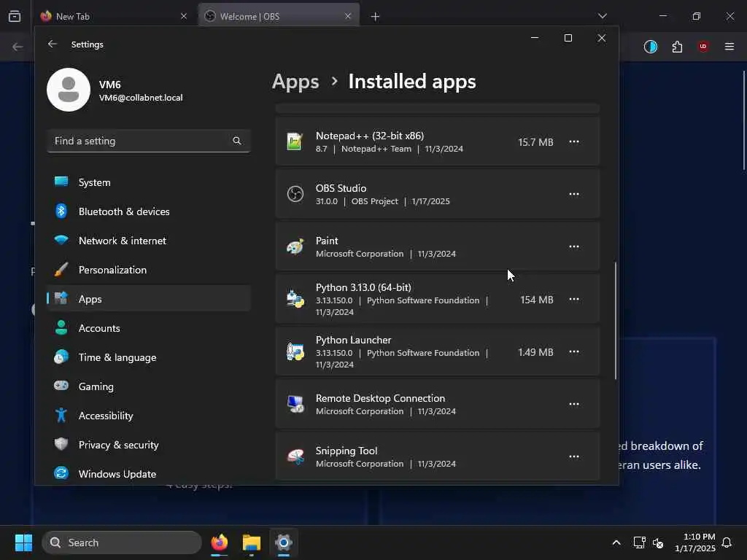Open Windows Update page
Screen dimensions: 747x560
pos(148,474)
